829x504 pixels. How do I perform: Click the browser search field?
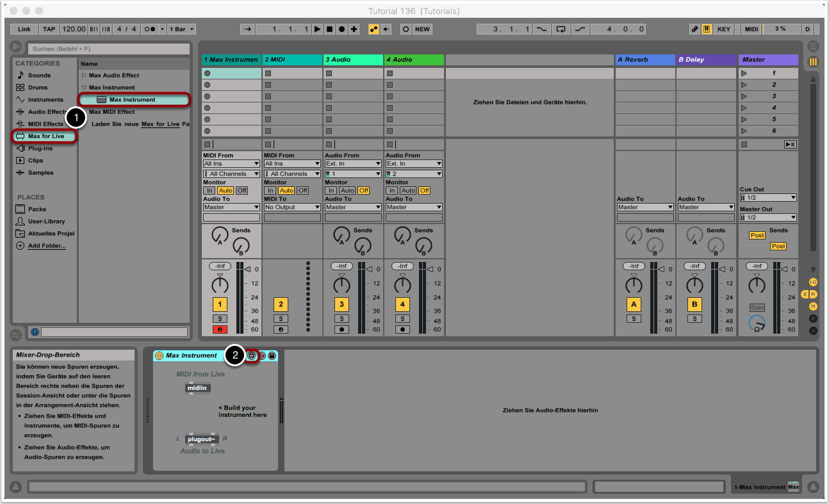[108, 49]
